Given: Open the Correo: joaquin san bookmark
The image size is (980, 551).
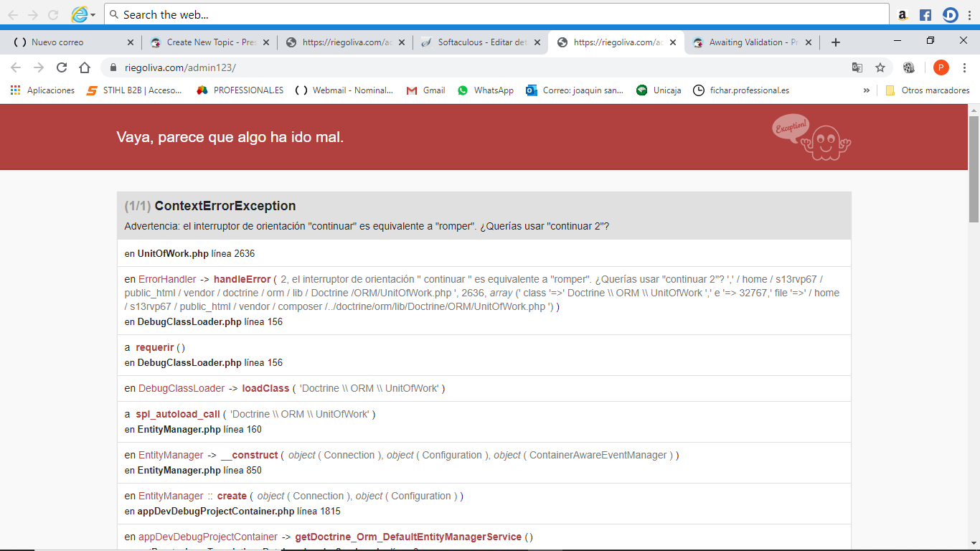Looking at the screenshot, I should (x=575, y=90).
